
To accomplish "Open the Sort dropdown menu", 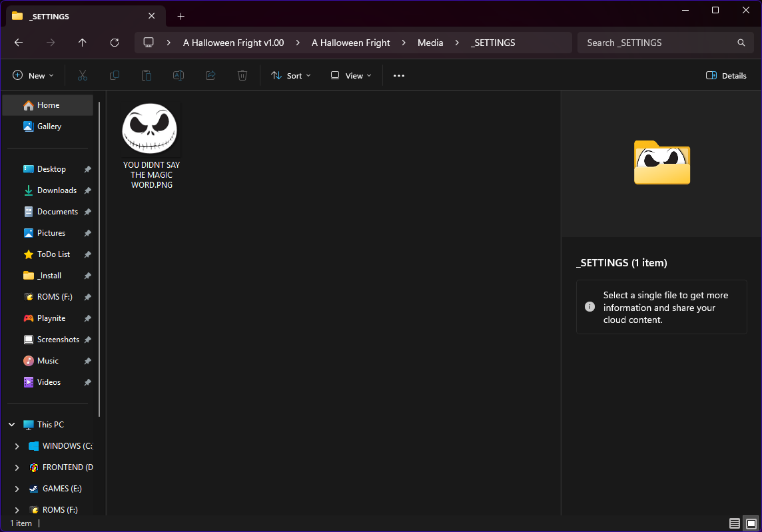I will pos(291,76).
